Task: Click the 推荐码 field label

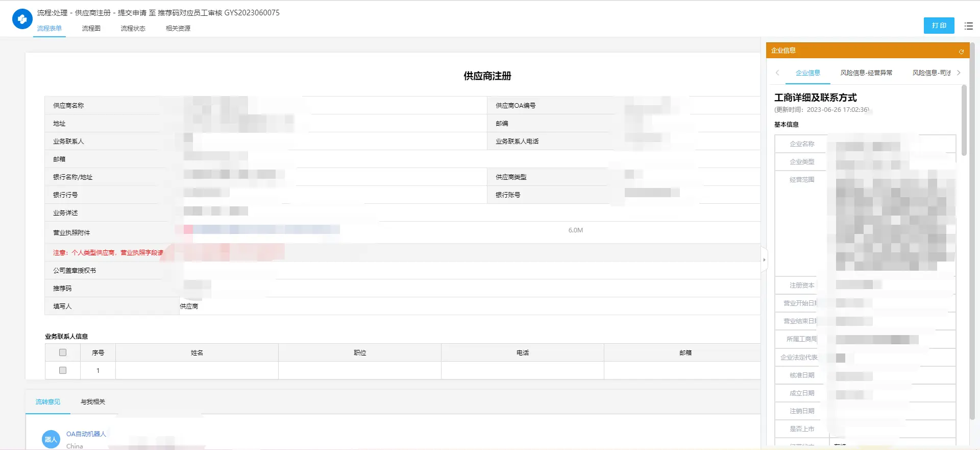Action: coord(62,289)
